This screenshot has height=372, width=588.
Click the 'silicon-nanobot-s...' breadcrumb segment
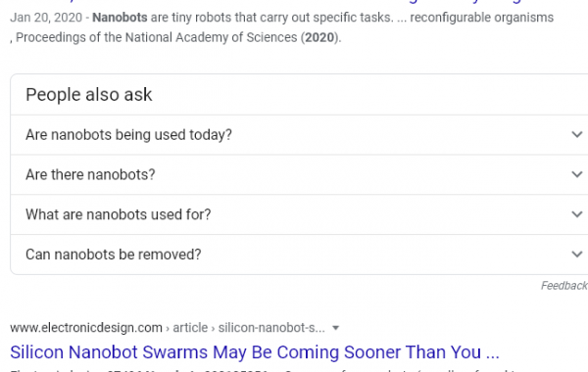271,328
